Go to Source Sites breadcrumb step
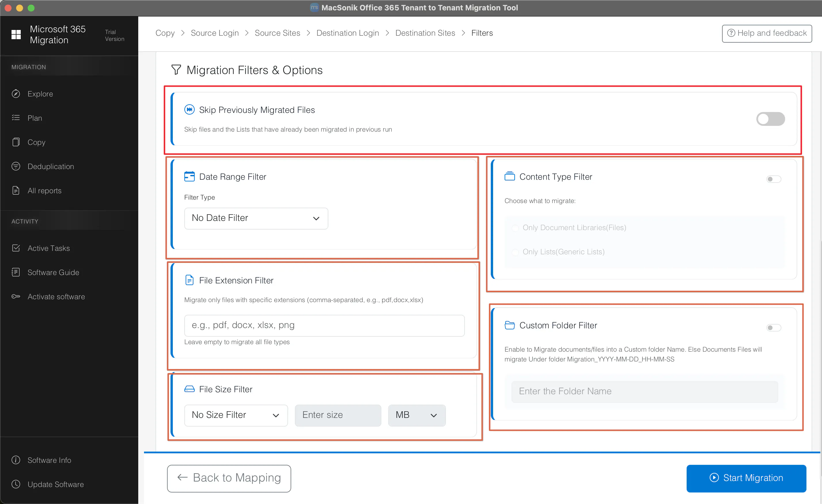Viewport: 822px width, 504px height. tap(278, 33)
